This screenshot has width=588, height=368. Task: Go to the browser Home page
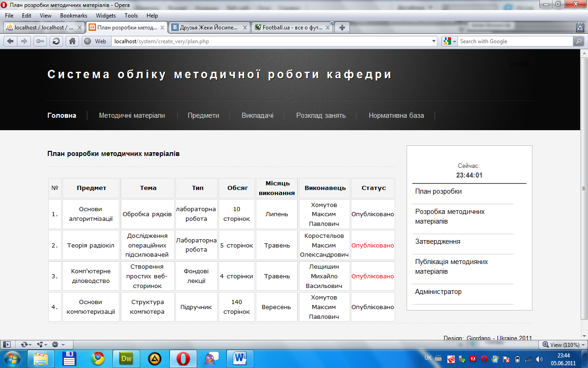coord(72,41)
